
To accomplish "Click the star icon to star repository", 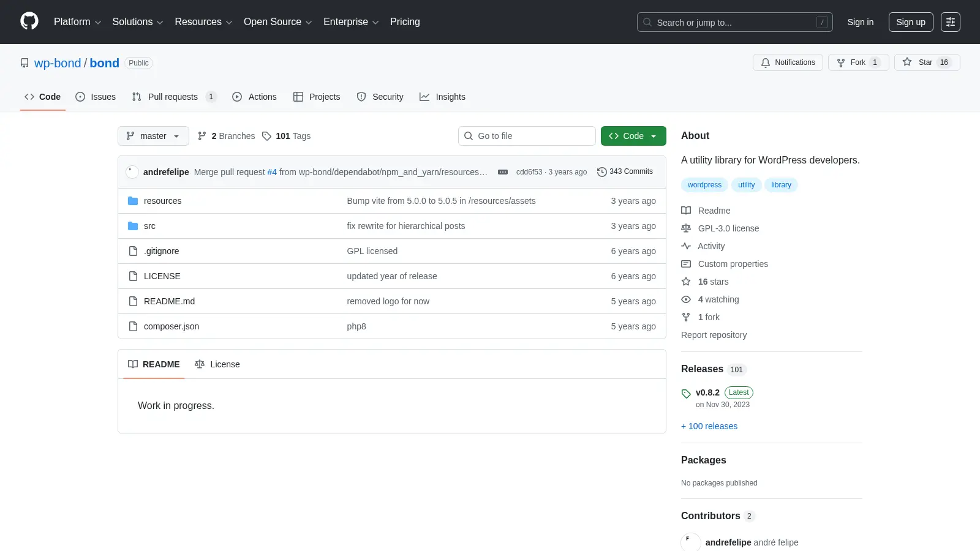I will [907, 62].
